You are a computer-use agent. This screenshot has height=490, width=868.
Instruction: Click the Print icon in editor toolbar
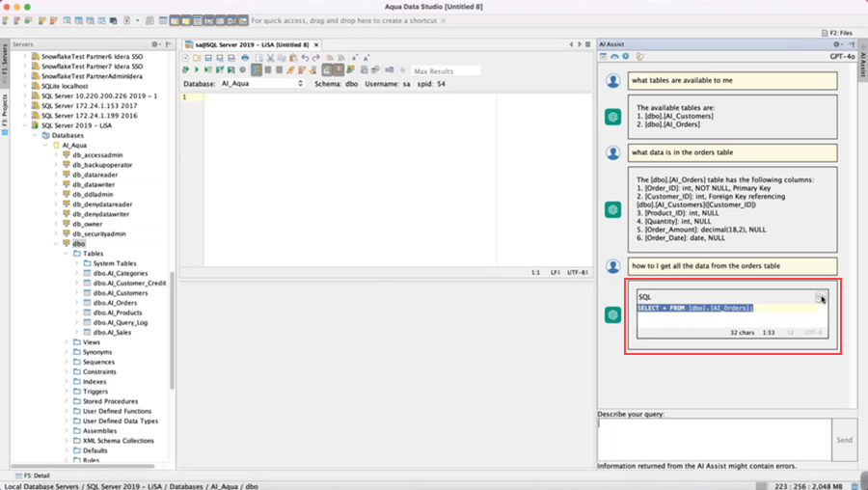click(245, 58)
